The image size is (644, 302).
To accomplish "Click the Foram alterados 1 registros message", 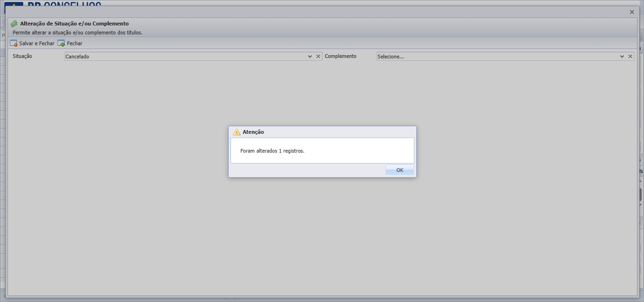I will 272,151.
